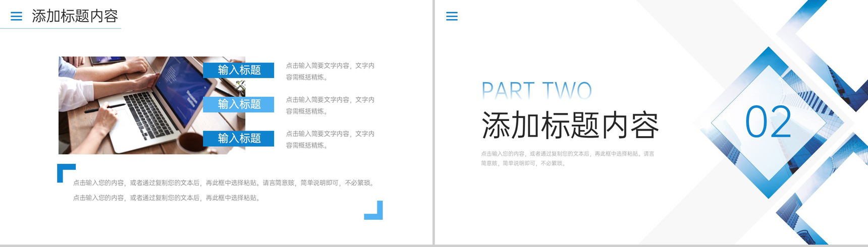868x247 pixels.
Task: Select the description text beside top 输入标题
Action: 330,71
